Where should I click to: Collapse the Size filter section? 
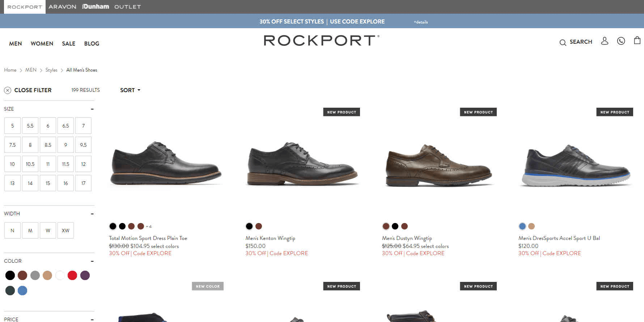pos(92,109)
